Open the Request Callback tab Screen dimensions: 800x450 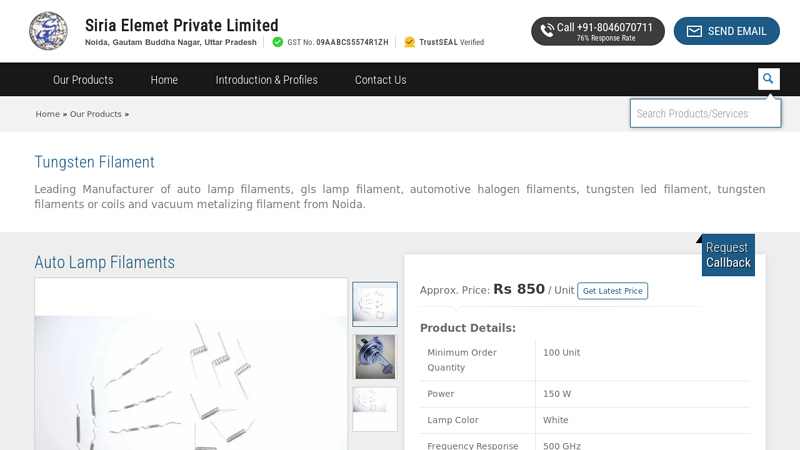728,255
